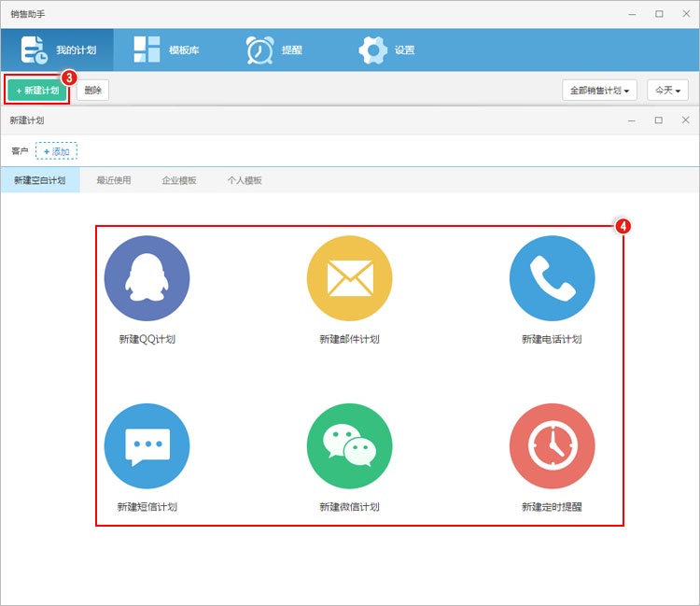Click the 新建短信计划 label

point(147,507)
